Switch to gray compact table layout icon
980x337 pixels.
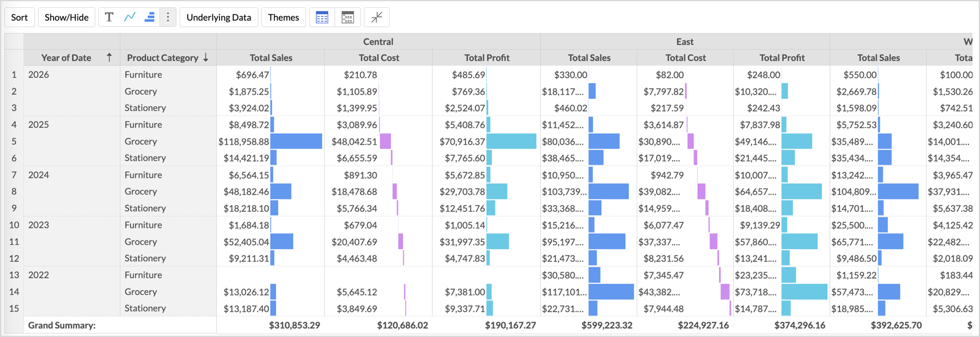point(348,18)
